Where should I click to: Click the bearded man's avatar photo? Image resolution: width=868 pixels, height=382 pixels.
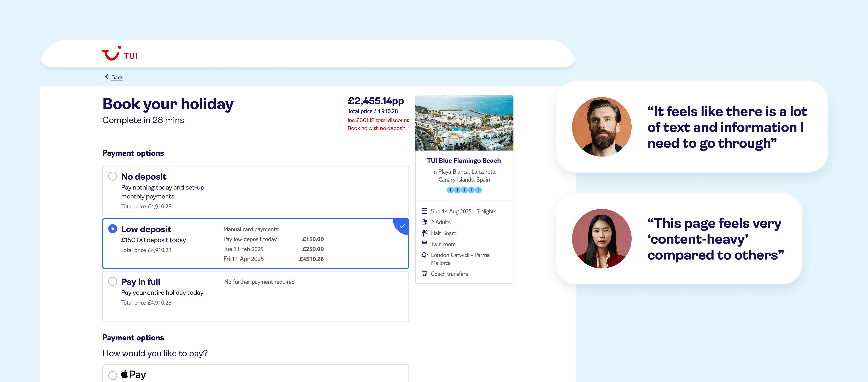pyautogui.click(x=602, y=127)
